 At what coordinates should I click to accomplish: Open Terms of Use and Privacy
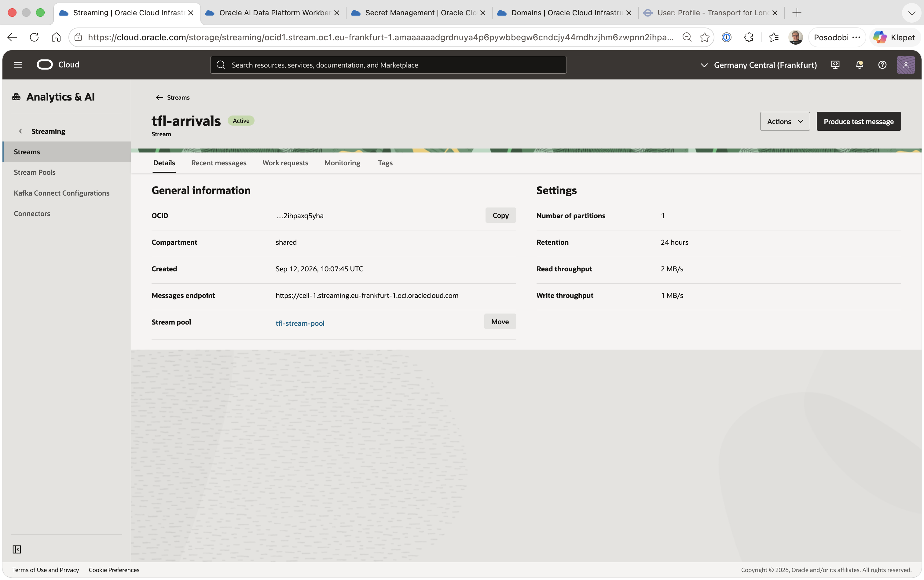[46, 570]
